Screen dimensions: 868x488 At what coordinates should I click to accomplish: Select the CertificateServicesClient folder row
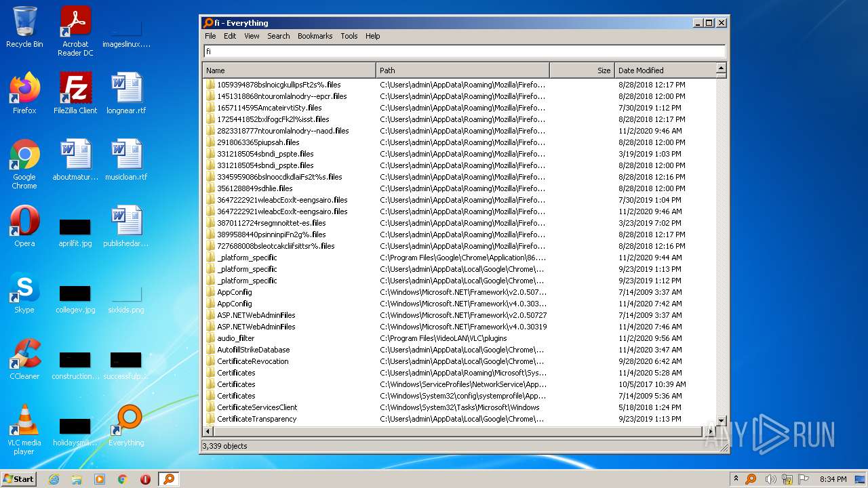coord(459,407)
